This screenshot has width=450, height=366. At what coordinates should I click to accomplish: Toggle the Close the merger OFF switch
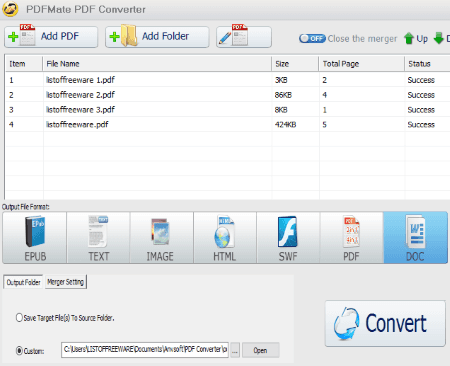pyautogui.click(x=312, y=39)
